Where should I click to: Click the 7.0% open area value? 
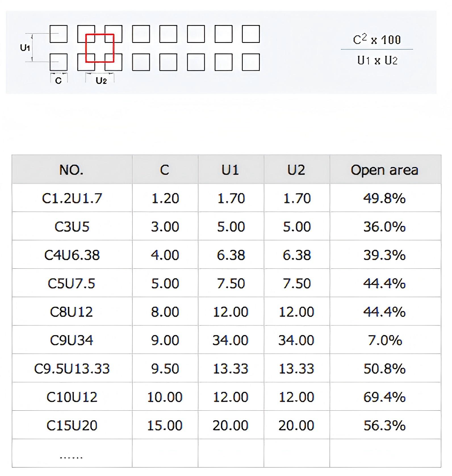click(x=385, y=340)
